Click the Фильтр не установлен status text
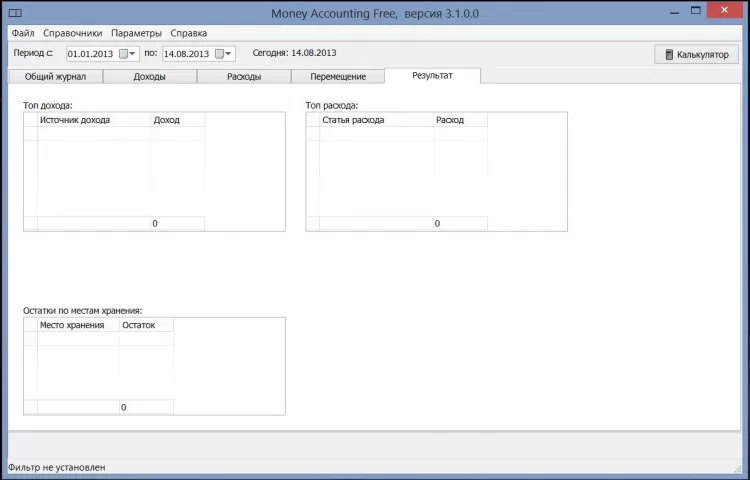 click(56, 468)
